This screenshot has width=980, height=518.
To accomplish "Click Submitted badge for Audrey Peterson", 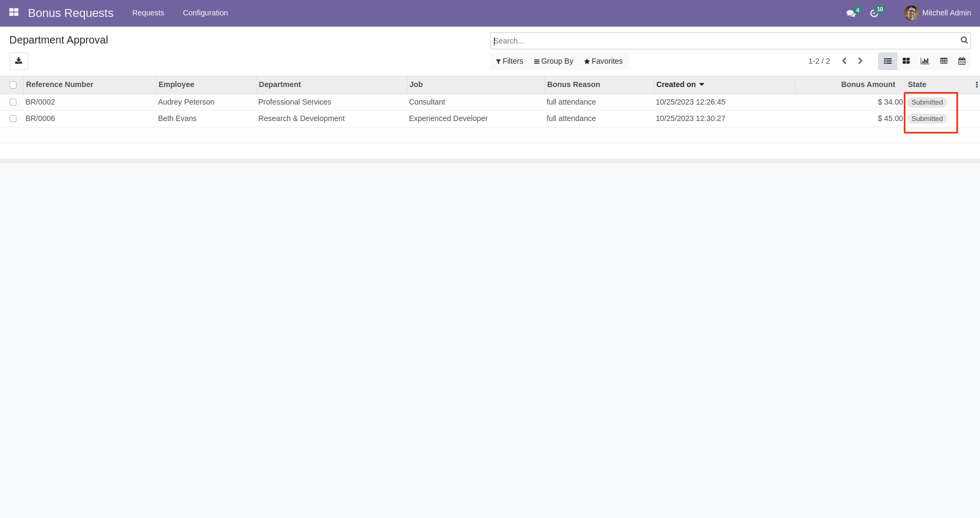I will coord(927,102).
